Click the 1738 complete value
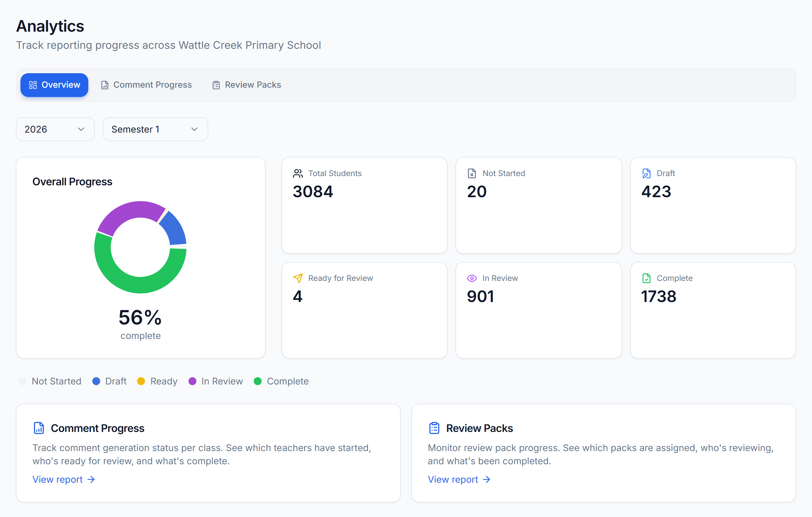 coord(658,297)
